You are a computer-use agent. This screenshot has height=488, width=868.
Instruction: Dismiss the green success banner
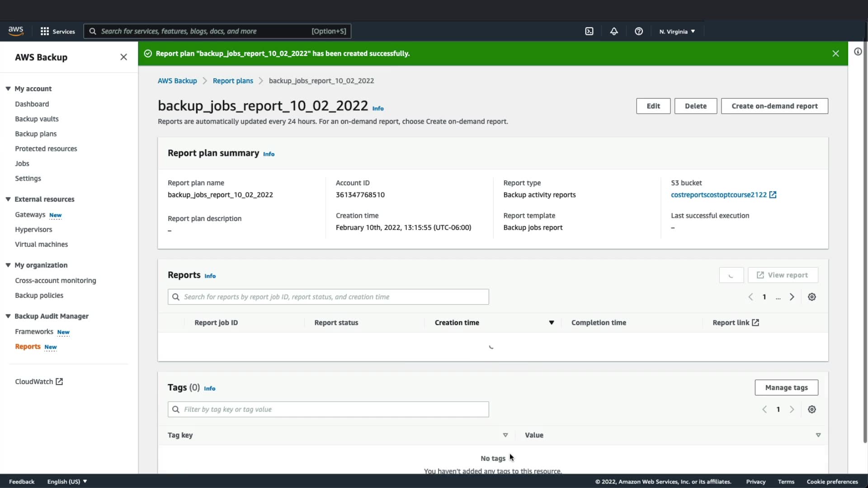(835, 53)
